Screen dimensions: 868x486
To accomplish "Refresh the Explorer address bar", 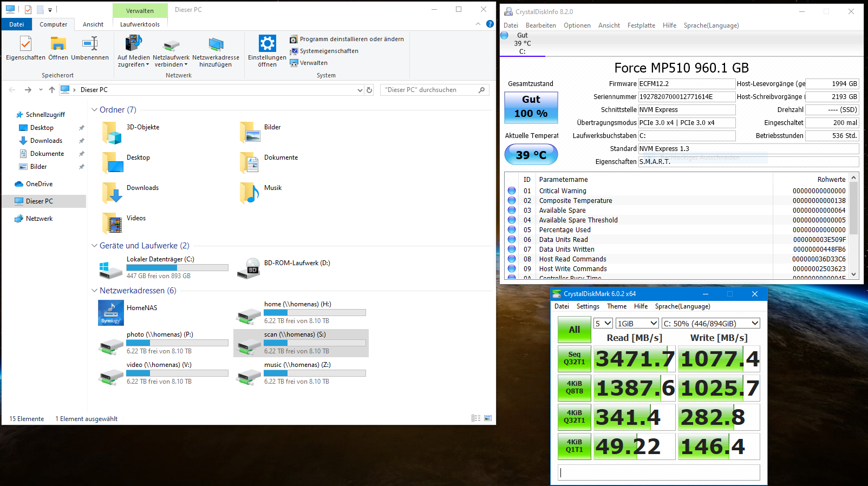I will (369, 90).
